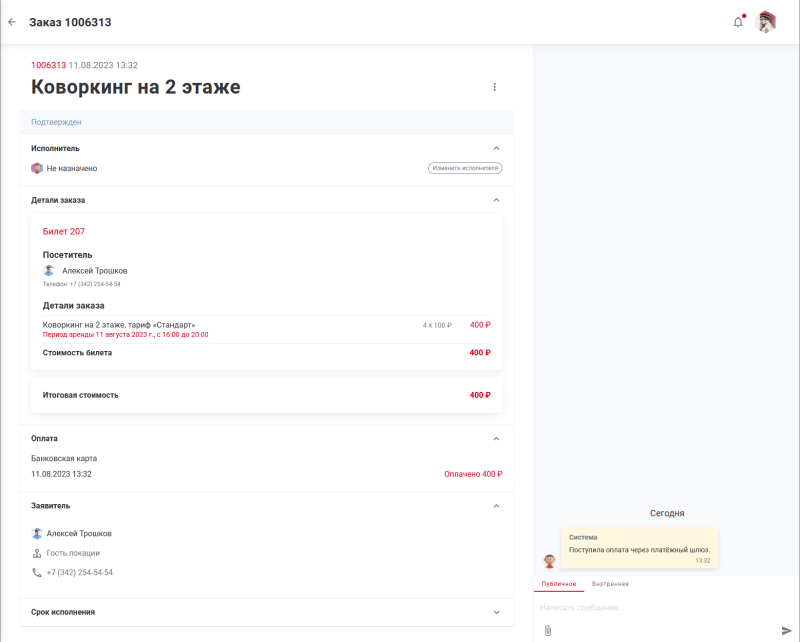Click the back arrow to leave order
The width and height of the screenshot is (800, 642).
[11, 20]
